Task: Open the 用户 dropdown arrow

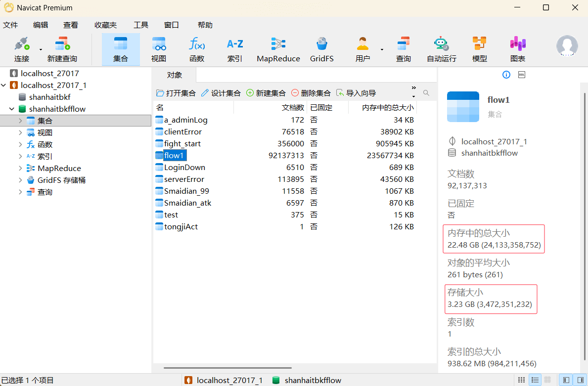Action: (382, 49)
